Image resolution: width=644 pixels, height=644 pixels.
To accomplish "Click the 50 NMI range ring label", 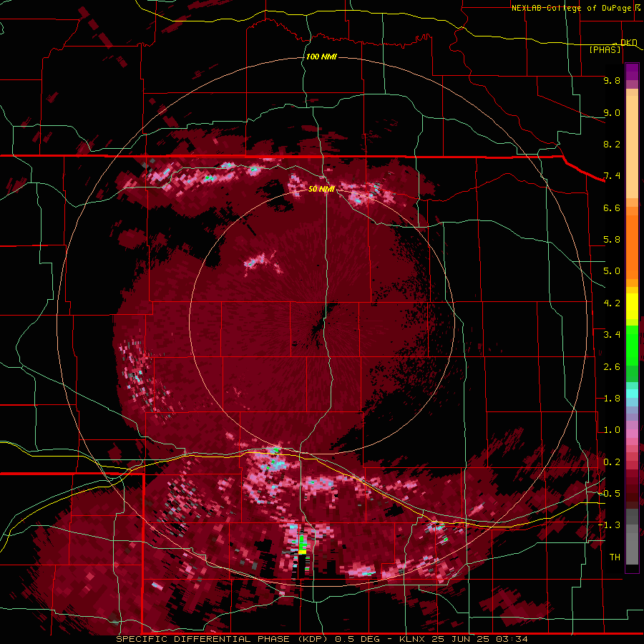I will coord(321,188).
